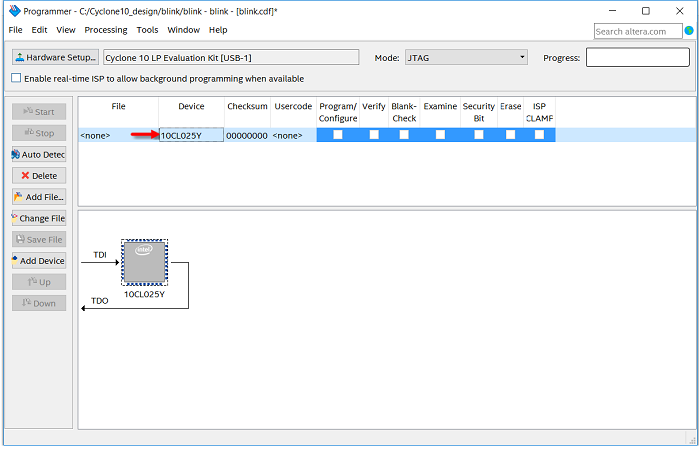
Task: Click the 00000000 checksum cell
Action: click(x=247, y=135)
